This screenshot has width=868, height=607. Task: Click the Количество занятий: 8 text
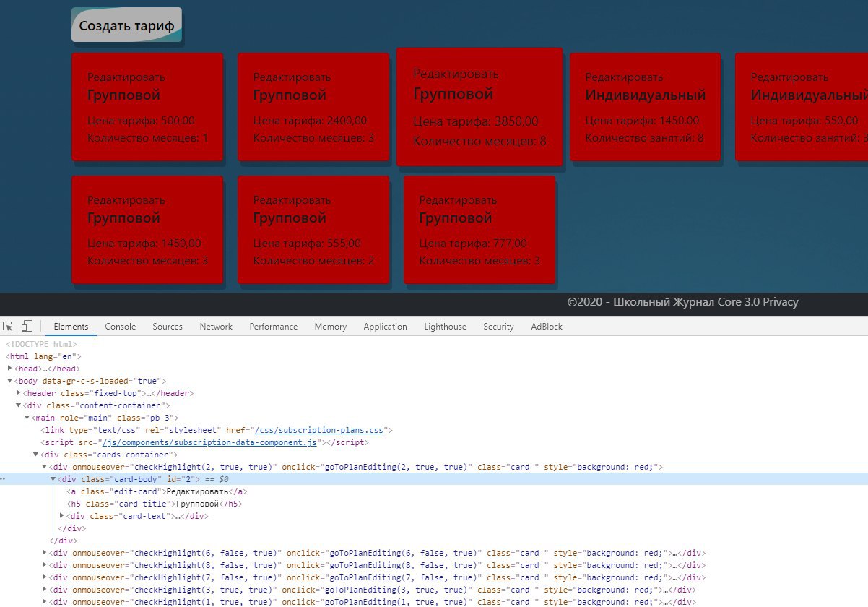(644, 137)
